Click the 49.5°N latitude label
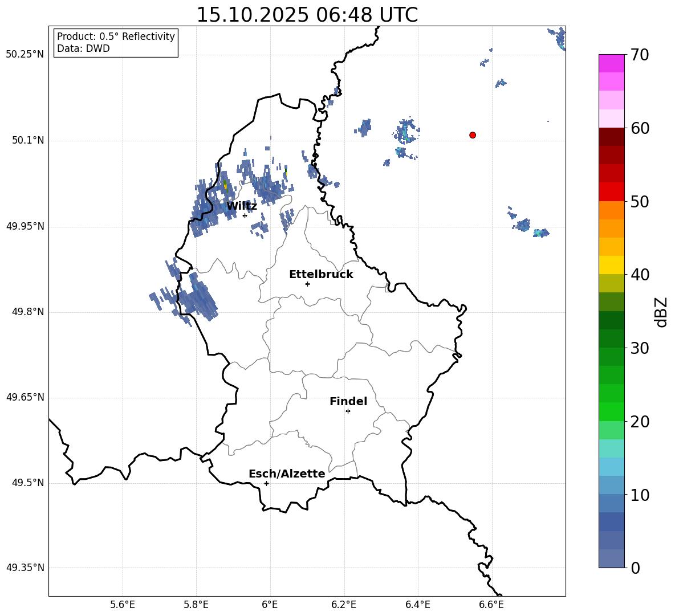This screenshot has width=675, height=616. 28,483
